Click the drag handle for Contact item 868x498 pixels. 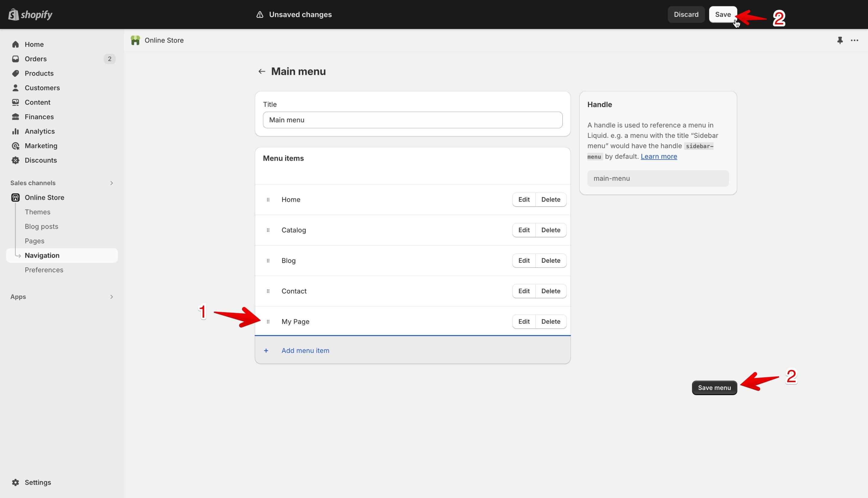click(x=268, y=291)
